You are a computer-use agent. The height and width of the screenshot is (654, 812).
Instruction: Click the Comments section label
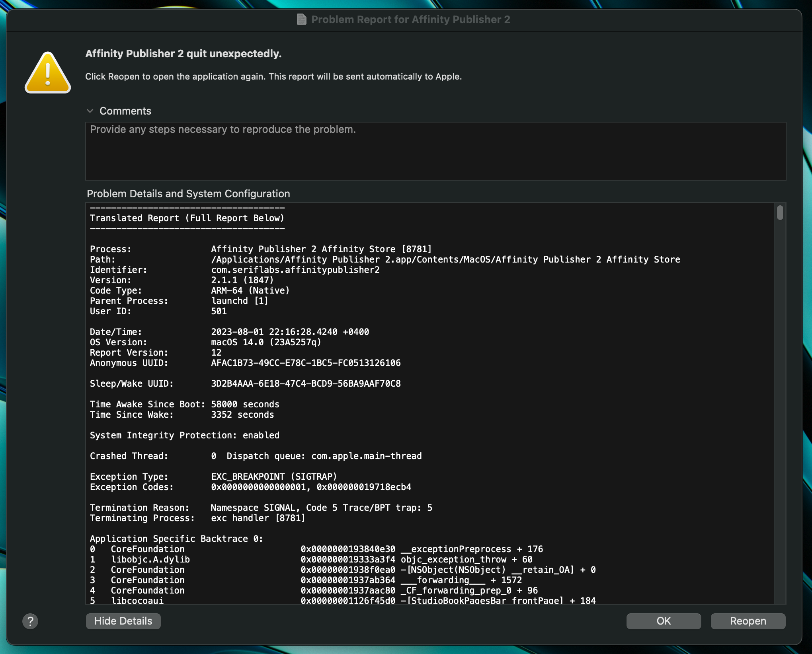pos(125,111)
